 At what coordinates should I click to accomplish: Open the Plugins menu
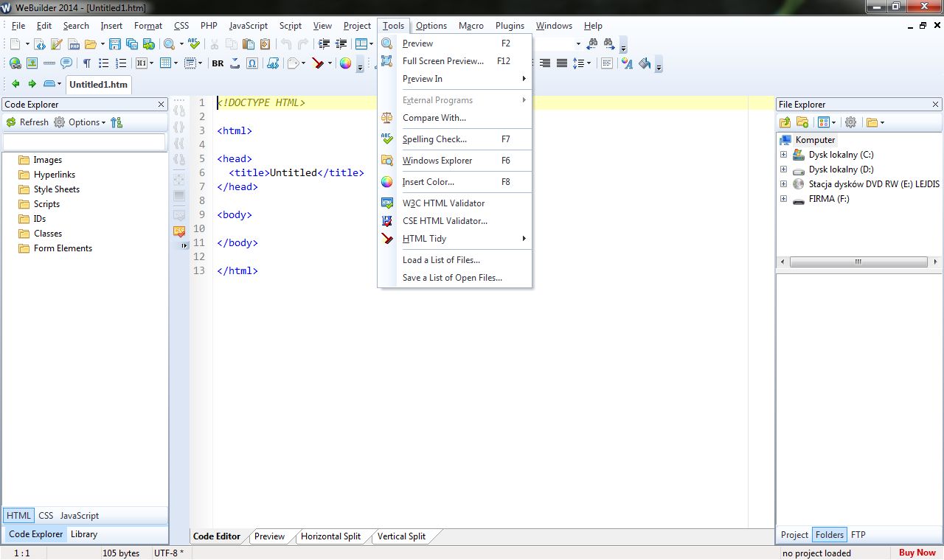tap(510, 26)
